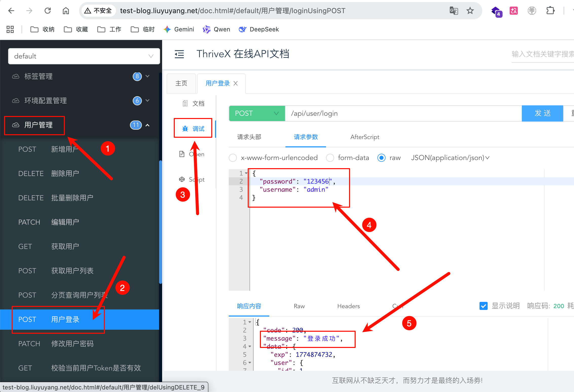Click the Gemini bookmark icon
Image resolution: width=574 pixels, height=392 pixels.
pyautogui.click(x=167, y=29)
